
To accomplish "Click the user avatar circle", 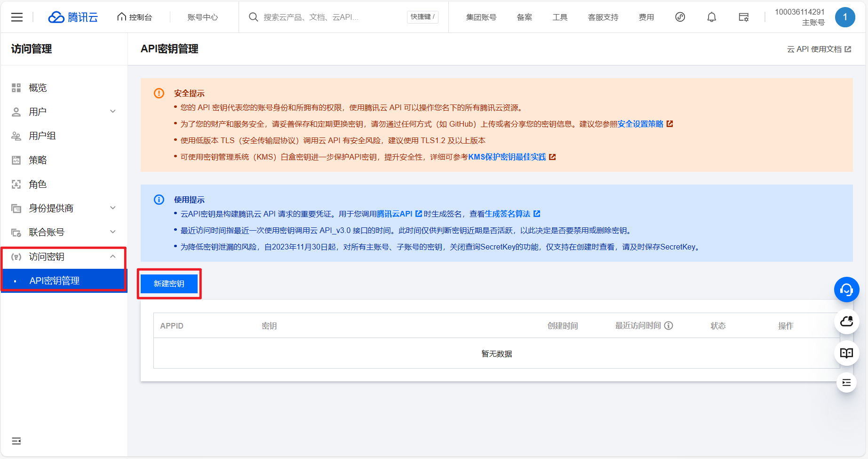I will [845, 17].
